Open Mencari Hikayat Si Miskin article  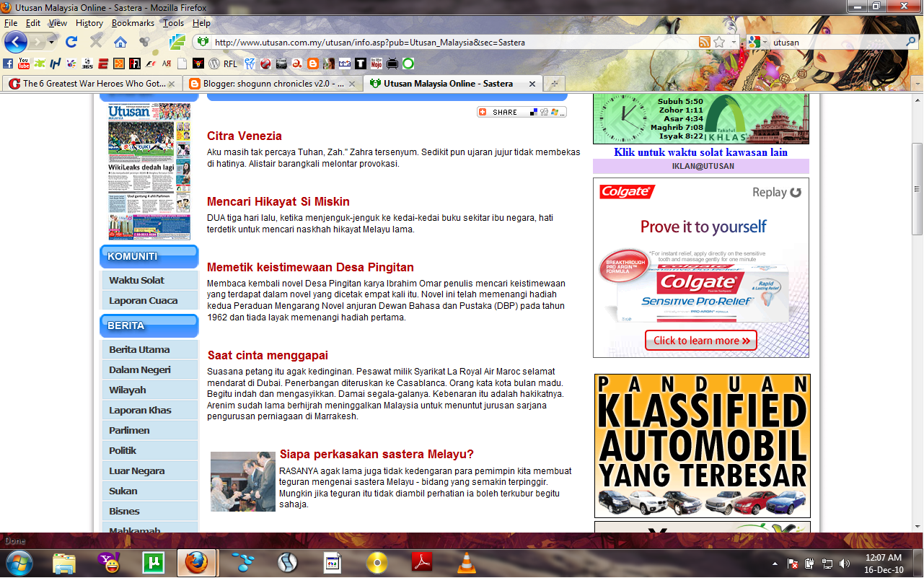278,201
